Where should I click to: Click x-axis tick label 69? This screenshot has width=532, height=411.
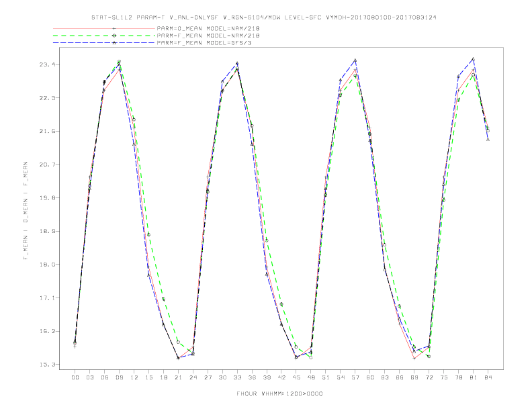414,377
